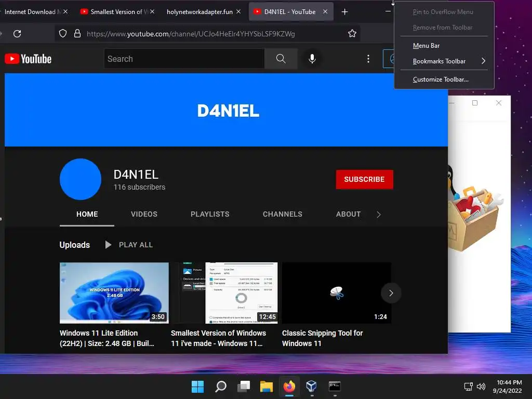532x399 pixels.
Task: Open the ABOUT channel tab
Action: 348,214
